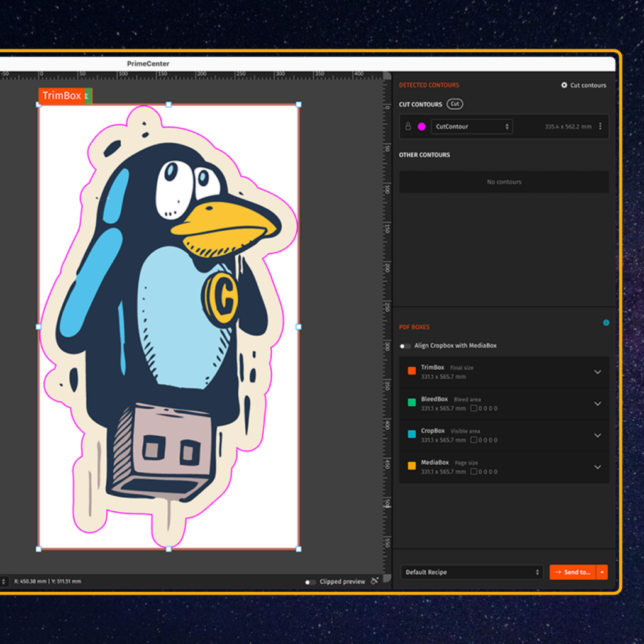Click the top-center handle of the artwork
The image size is (644, 644).
[169, 104]
